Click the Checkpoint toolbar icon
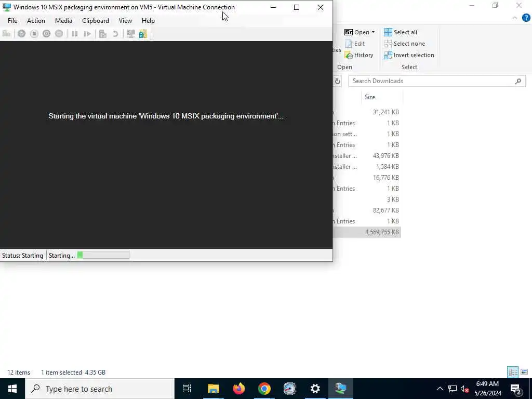 pyautogui.click(x=103, y=34)
